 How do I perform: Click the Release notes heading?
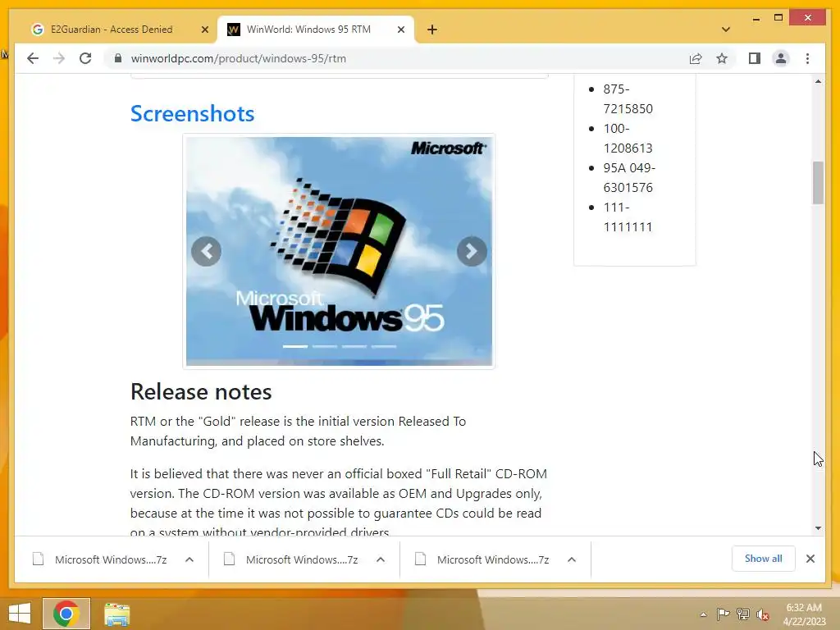click(x=201, y=391)
